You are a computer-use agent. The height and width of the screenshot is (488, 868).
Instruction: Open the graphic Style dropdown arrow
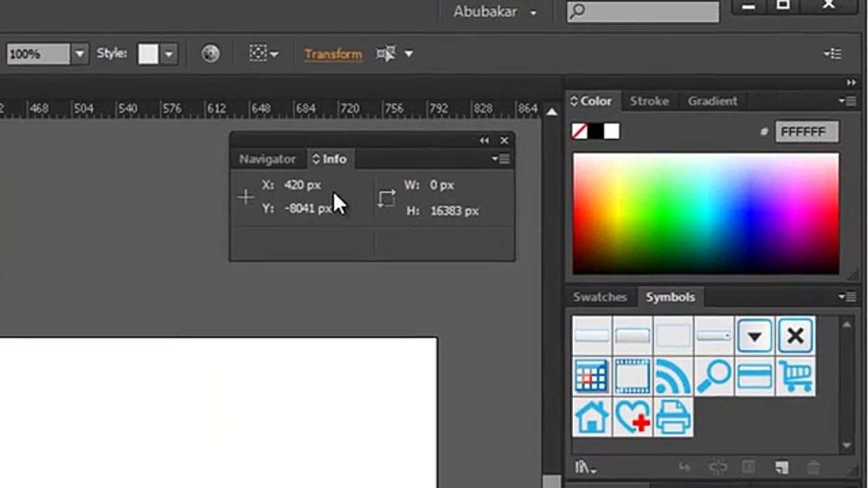169,54
